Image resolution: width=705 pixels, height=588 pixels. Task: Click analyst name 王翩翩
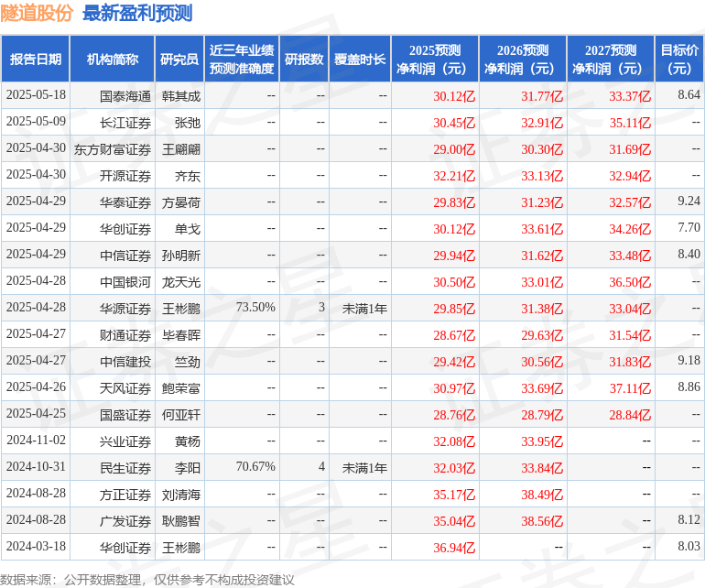[x=180, y=149]
